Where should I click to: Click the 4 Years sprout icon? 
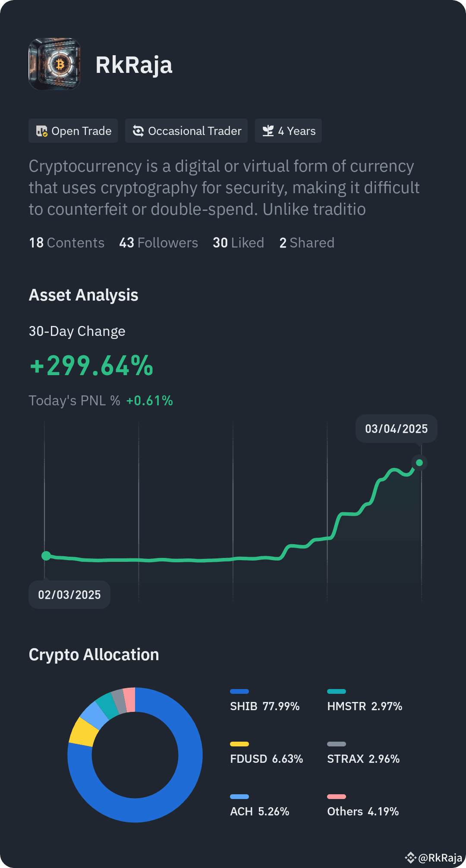[x=268, y=131]
